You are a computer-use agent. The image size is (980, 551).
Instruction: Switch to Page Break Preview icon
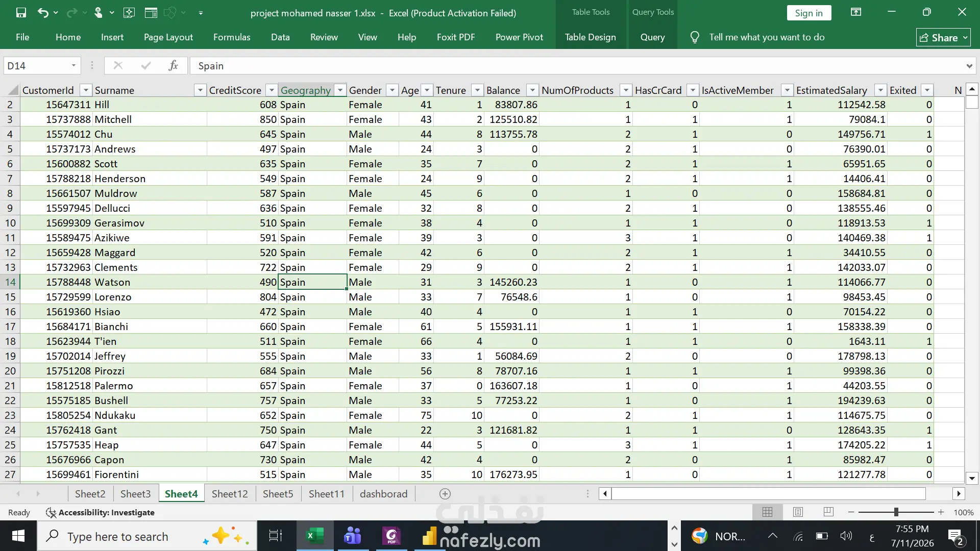(828, 512)
